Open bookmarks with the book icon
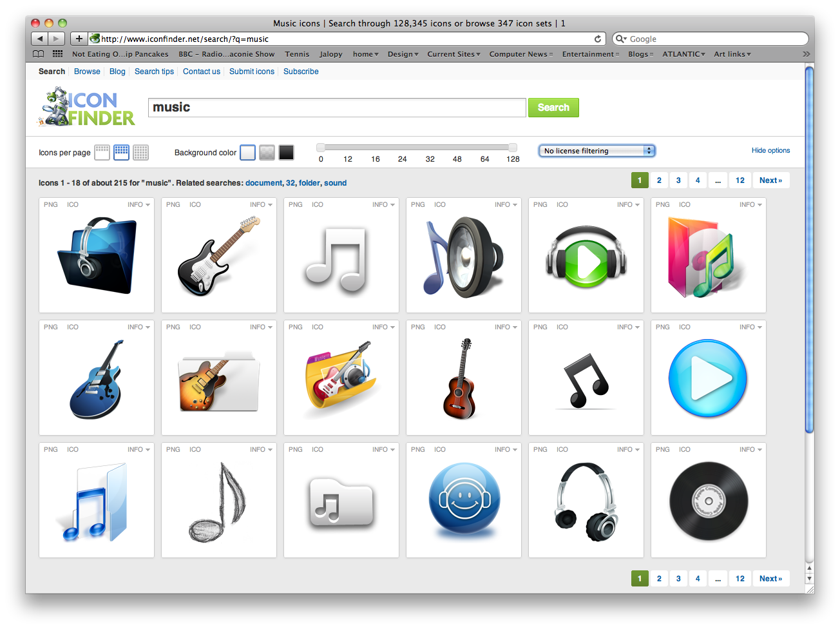 click(38, 54)
